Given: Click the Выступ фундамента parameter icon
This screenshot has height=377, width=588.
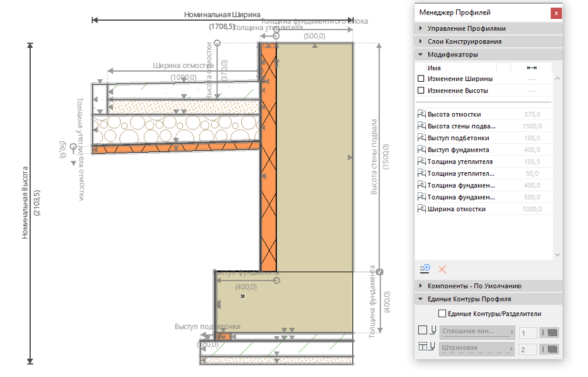Looking at the screenshot, I should pos(422,150).
